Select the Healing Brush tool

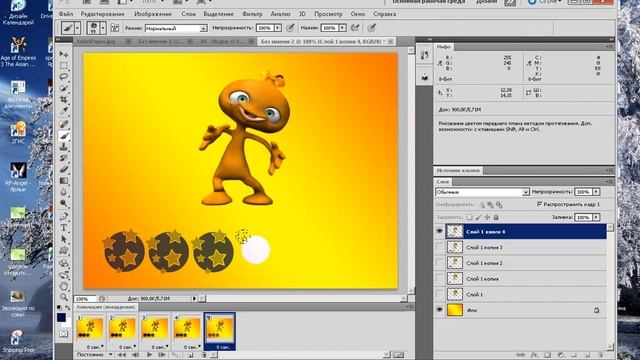pos(64,124)
